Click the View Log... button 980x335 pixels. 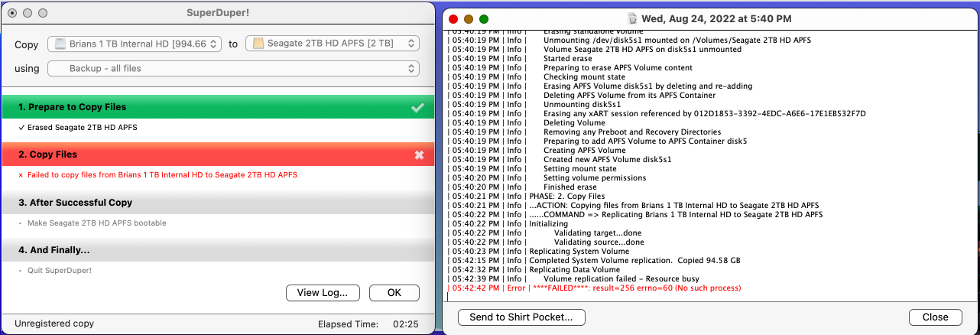point(323,293)
